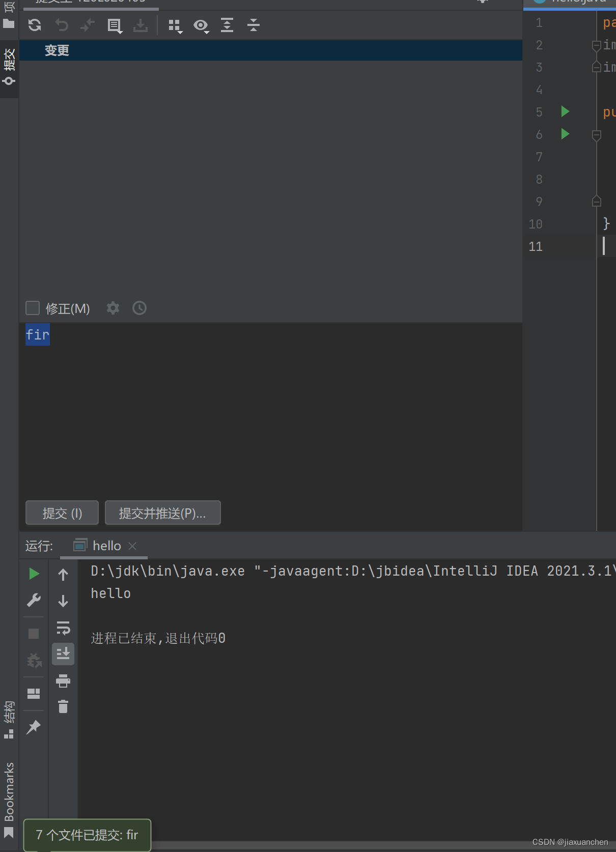
Task: Click the Stop process square icon
Action: click(34, 634)
